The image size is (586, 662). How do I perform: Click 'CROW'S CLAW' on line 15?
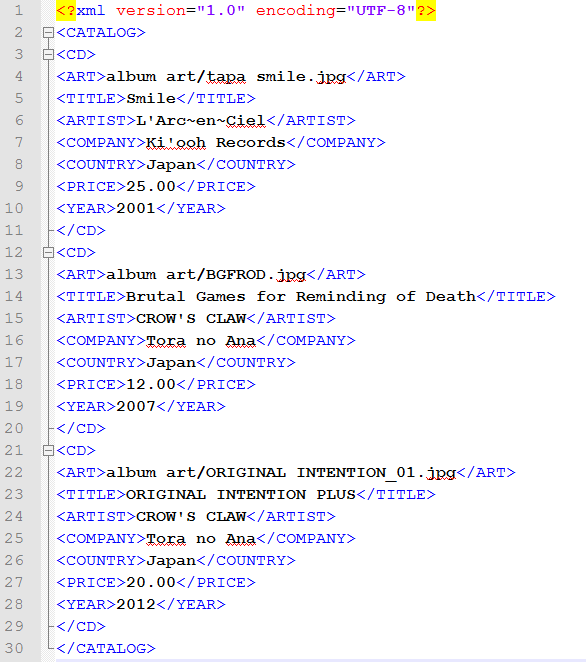pyautogui.click(x=191, y=319)
